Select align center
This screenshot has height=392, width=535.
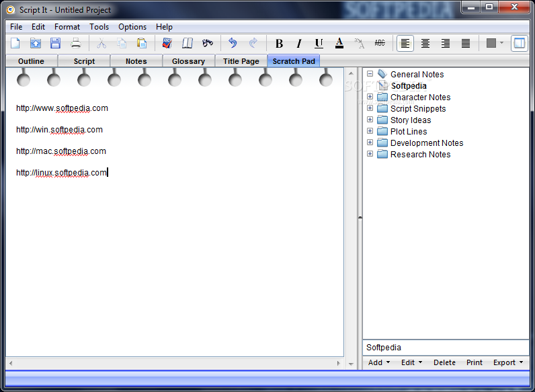[x=425, y=43]
